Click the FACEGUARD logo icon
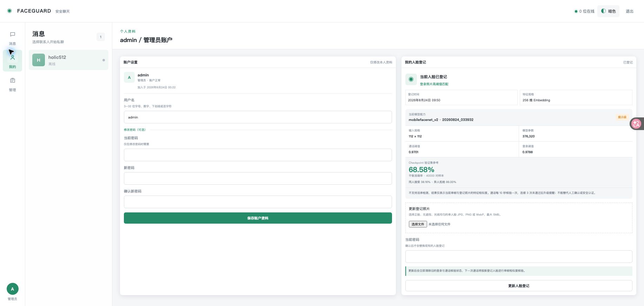The image size is (644, 306). [x=9, y=11]
